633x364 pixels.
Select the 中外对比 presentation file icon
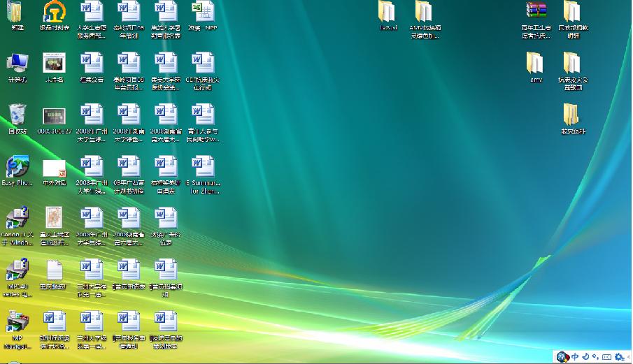click(55, 168)
